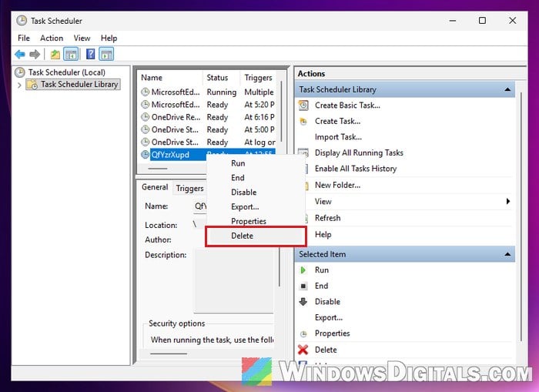Viewport: 539px width, 392px height.
Task: Click the clock icon beside QfYzrXupd task
Action: coord(146,155)
